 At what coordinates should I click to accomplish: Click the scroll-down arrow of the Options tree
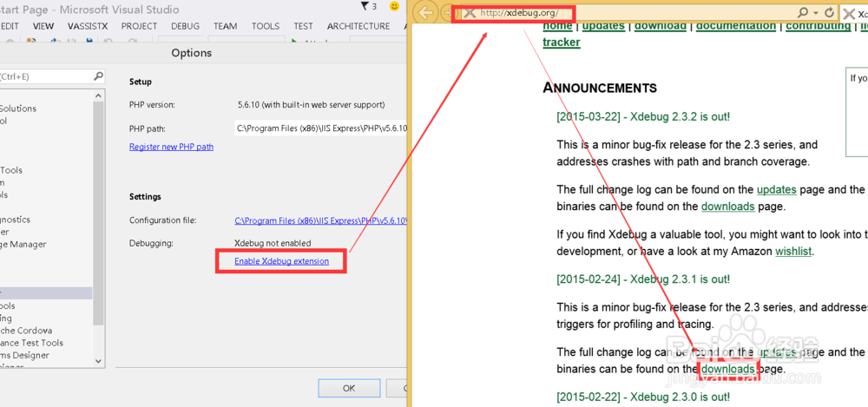99,360
